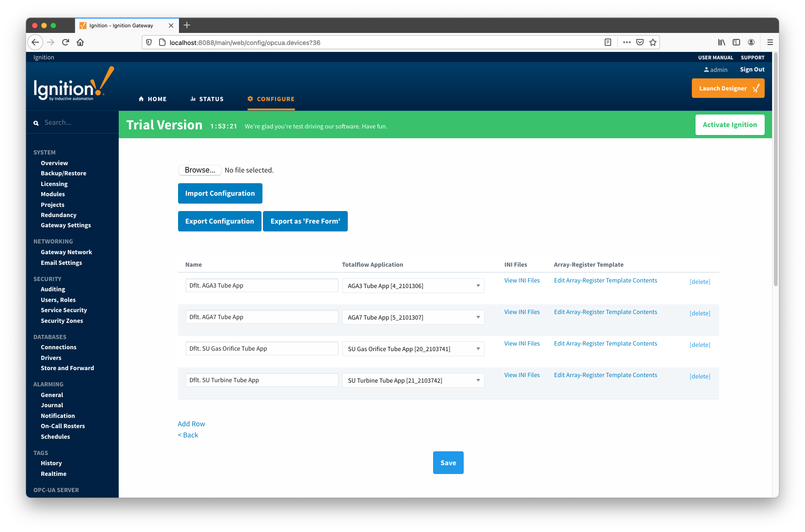Image resolution: width=805 pixels, height=532 pixels.
Task: Close the Ignition Gateway tab
Action: tap(171, 26)
